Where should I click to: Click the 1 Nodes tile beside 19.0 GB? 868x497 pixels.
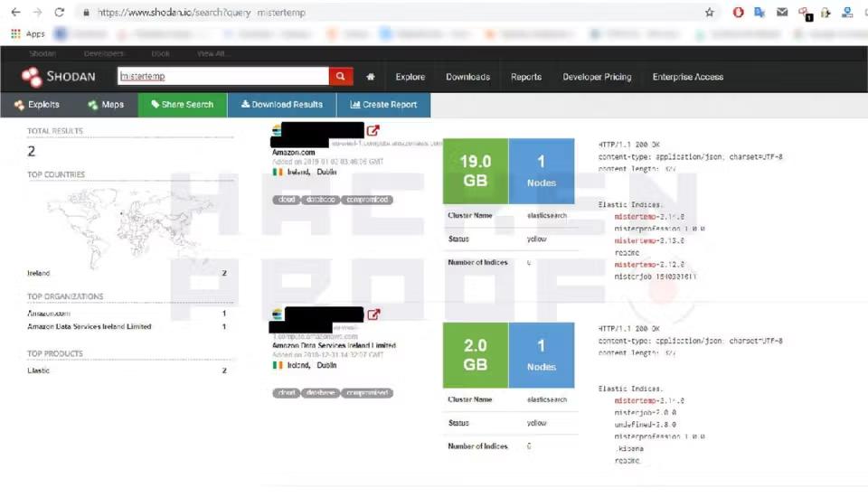[x=542, y=171]
